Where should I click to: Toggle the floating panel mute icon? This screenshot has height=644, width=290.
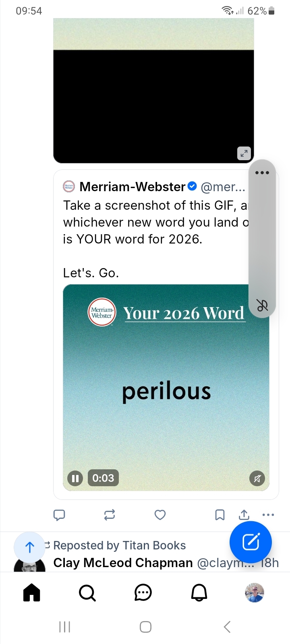262,305
